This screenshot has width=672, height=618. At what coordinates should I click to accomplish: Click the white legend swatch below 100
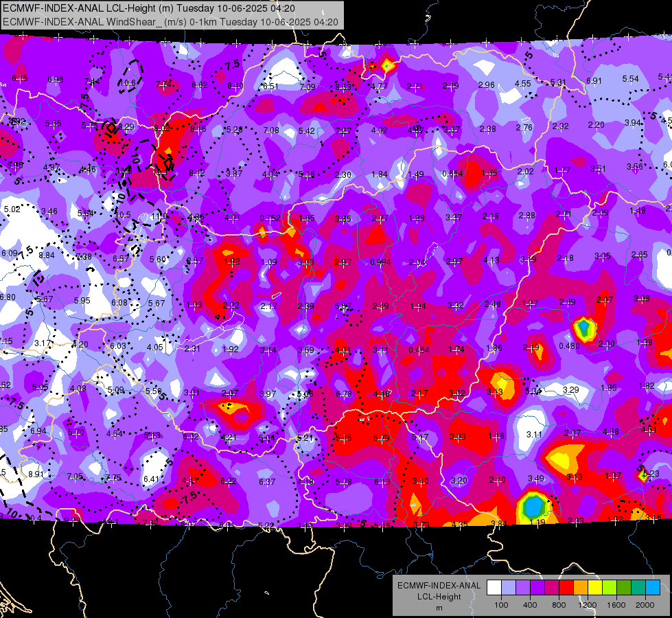coord(494,588)
